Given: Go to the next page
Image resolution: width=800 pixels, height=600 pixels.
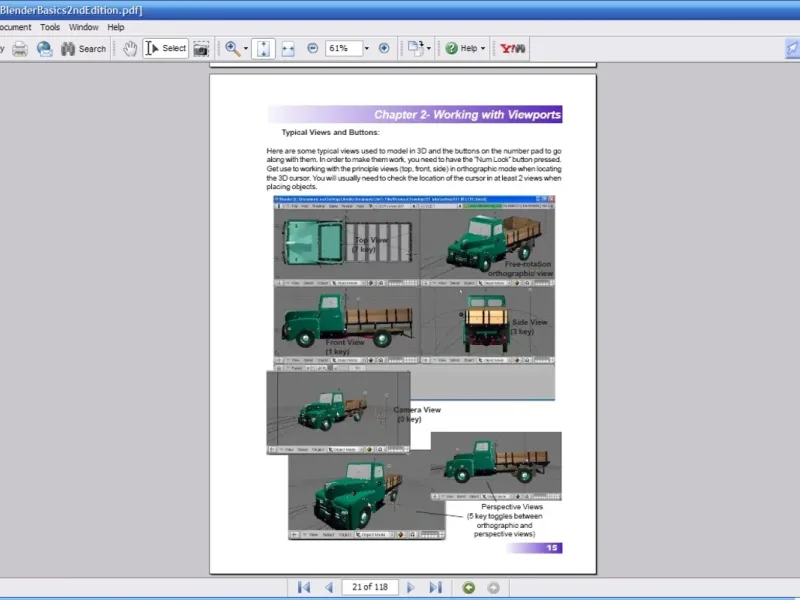Looking at the screenshot, I should [x=412, y=587].
